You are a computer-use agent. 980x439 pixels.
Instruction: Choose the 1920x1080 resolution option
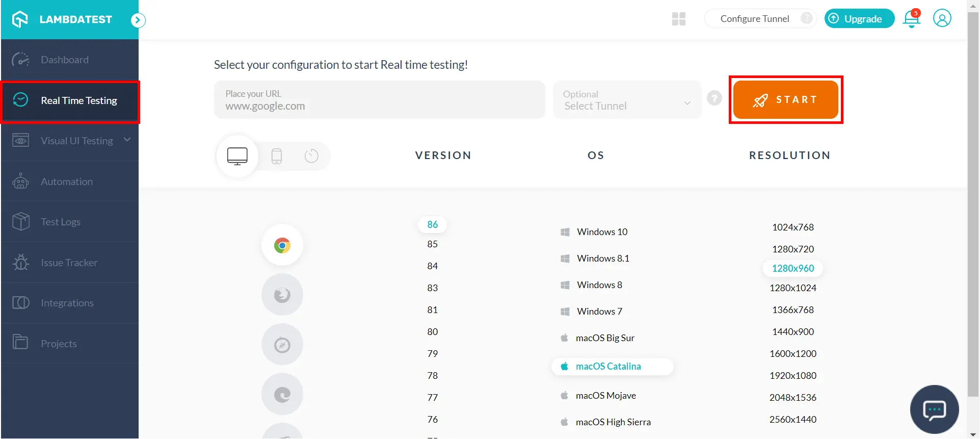click(792, 376)
